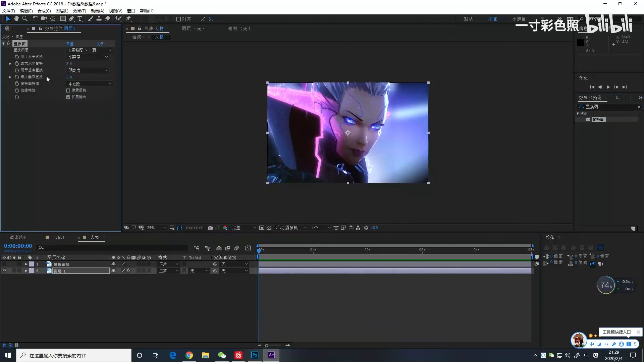Select the Pen tool
Viewport: 644px width, 362px height.
click(x=71, y=19)
